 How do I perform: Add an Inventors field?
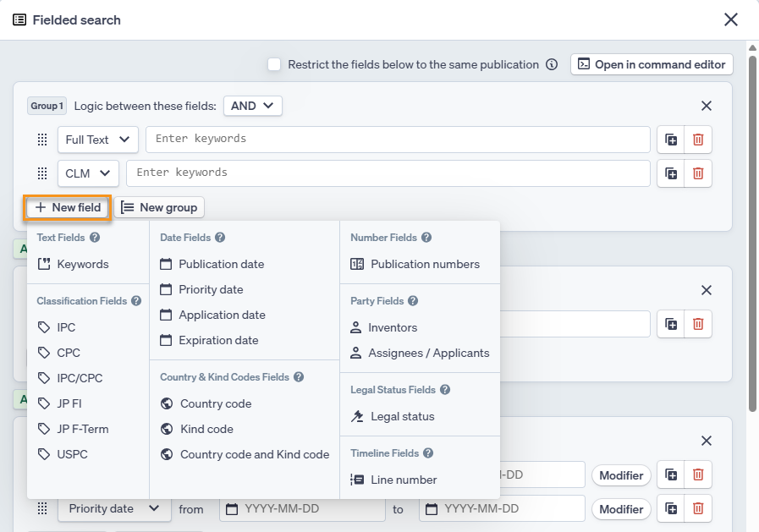point(384,327)
